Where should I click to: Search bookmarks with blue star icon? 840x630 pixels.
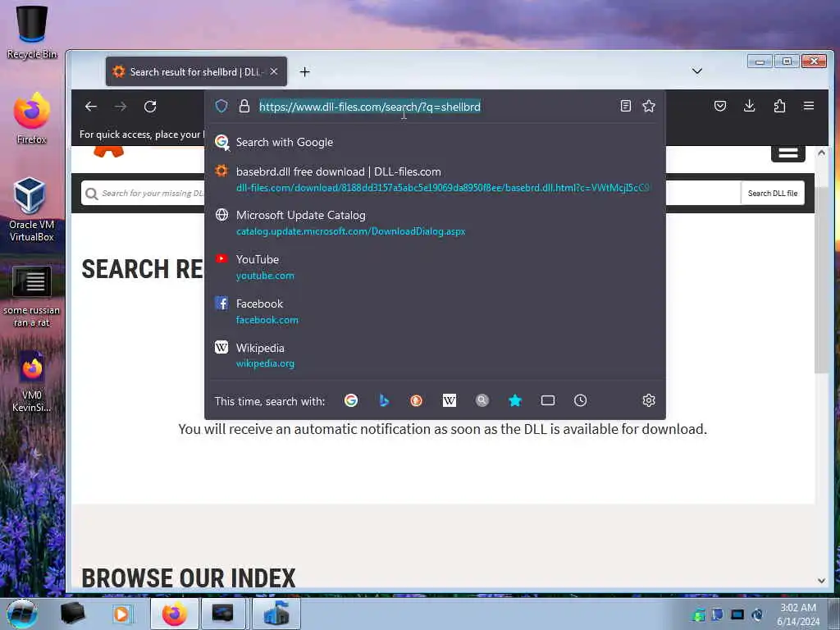[x=515, y=400]
